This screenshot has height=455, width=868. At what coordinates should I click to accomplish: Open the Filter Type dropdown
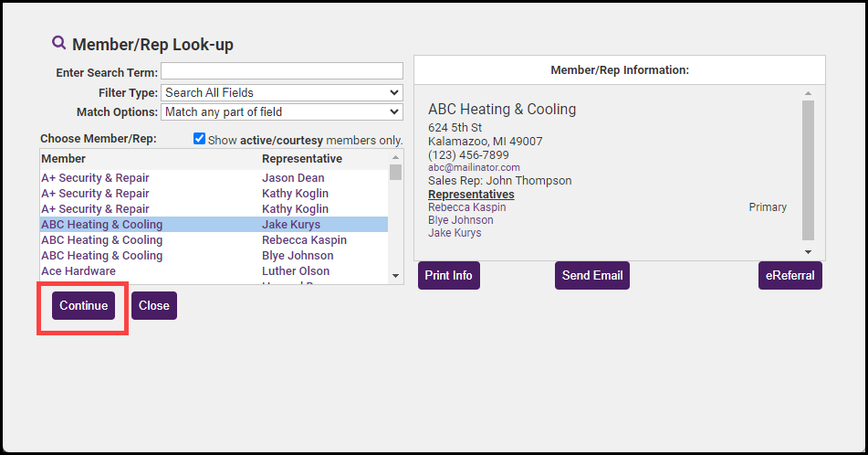click(x=281, y=92)
